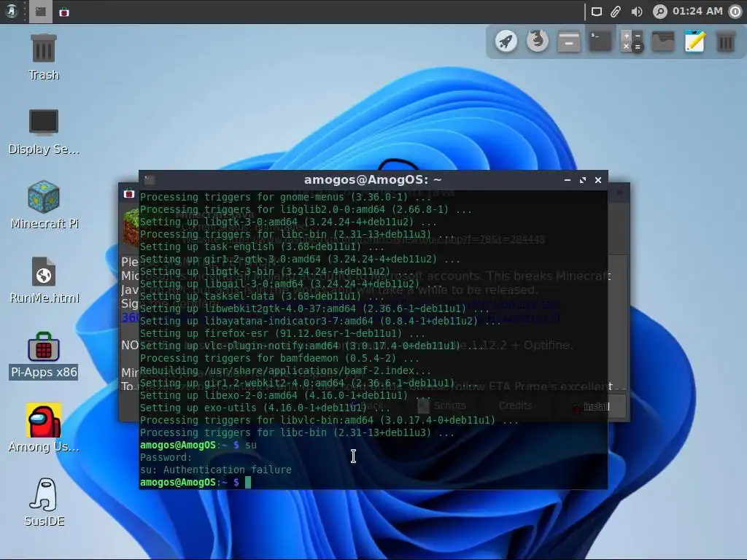Open the trash icon in the dock

coord(726,42)
